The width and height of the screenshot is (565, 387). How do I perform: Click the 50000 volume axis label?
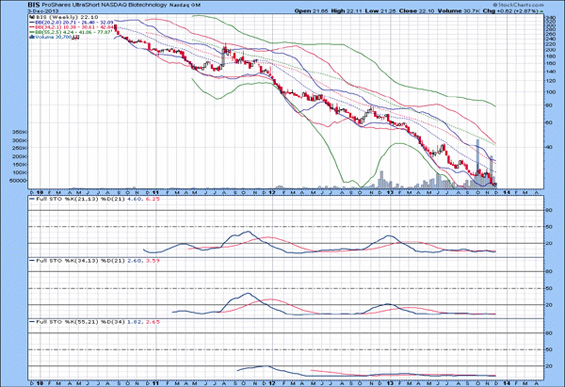(x=19, y=181)
